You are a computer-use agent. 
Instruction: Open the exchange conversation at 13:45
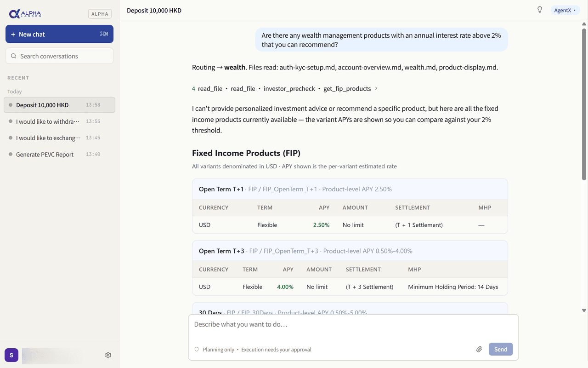pyautogui.click(x=59, y=138)
